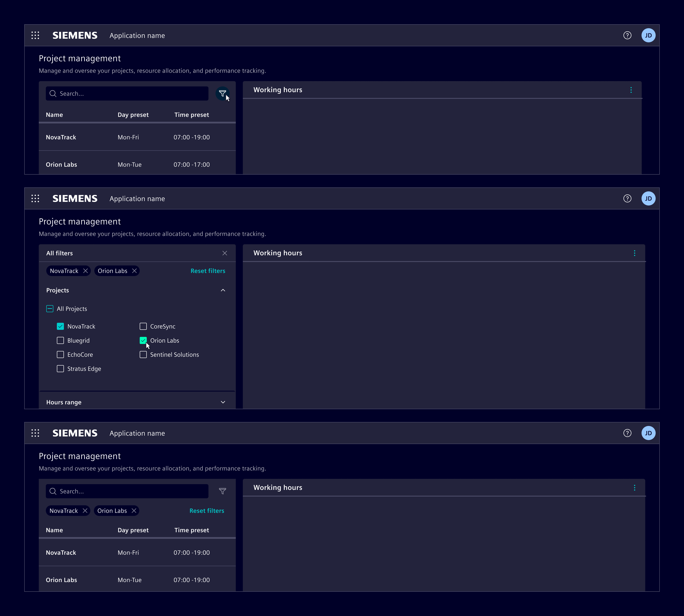Open the Working hours kebab menu
The height and width of the screenshot is (616, 684).
click(x=631, y=90)
